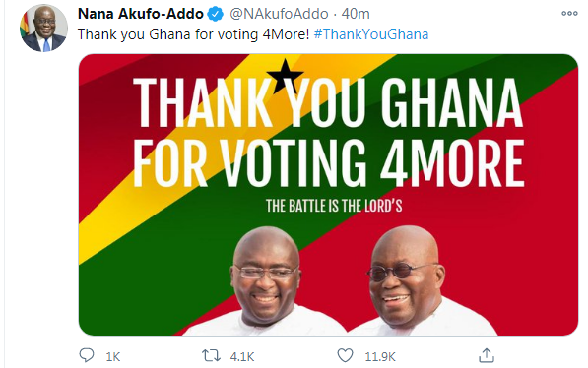Screen dimensions: 588x368
Task: Expand the image at "FOR VOTING 4MORE" headline
Action: (329, 163)
